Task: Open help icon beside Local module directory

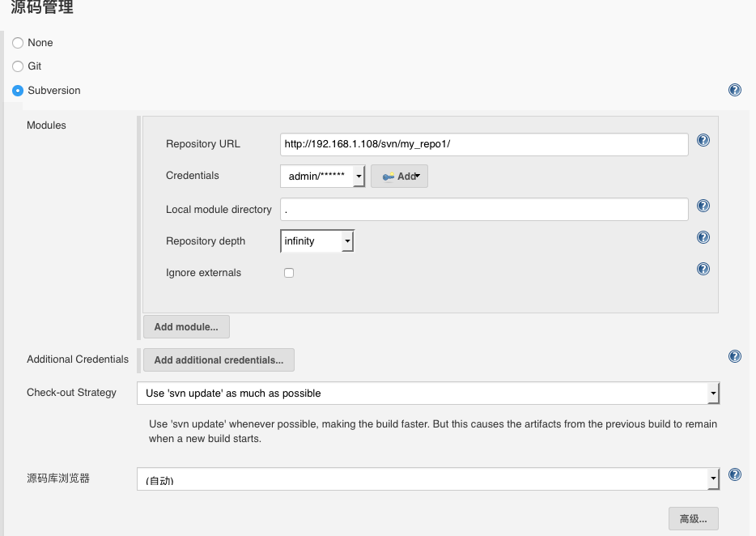Action: (x=703, y=206)
